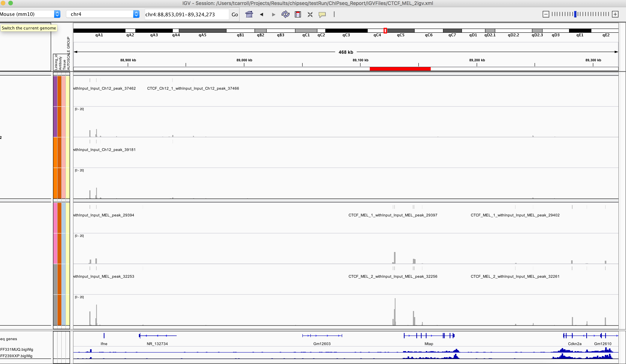Screen dimensions: 626x364
Task: Click the NR_132734 gene feature
Action: tap(158, 336)
